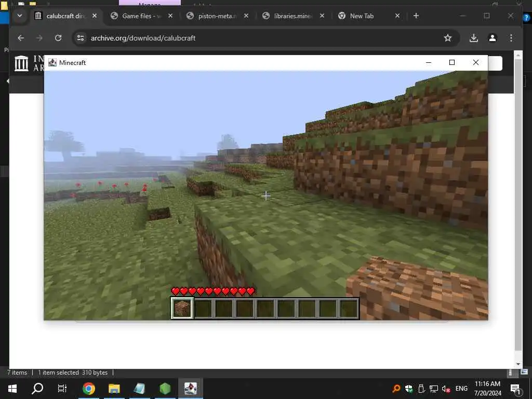Open Windows Security tray icon
This screenshot has height=399, width=532.
tap(409, 389)
